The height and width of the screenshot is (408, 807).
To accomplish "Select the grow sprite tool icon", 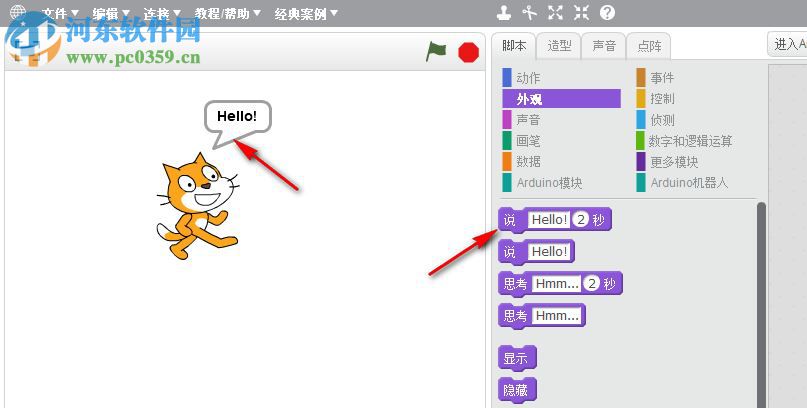I will [555, 13].
